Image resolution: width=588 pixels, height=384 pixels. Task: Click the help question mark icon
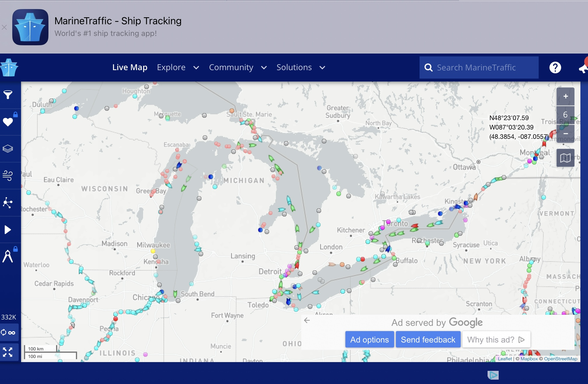tap(555, 68)
